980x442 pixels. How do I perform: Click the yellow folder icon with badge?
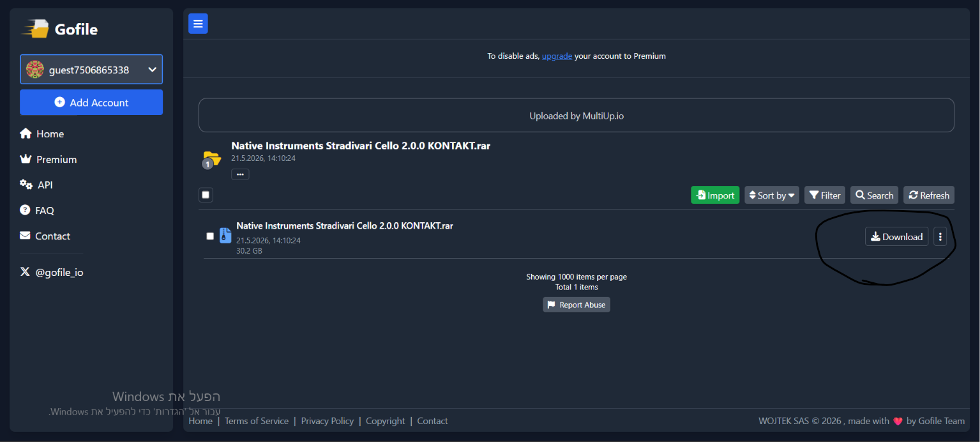click(x=211, y=159)
